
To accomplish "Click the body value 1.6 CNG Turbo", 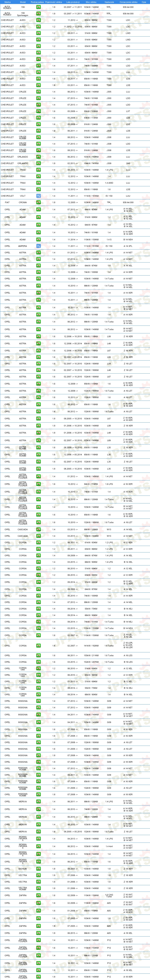I will coord(109,896).
